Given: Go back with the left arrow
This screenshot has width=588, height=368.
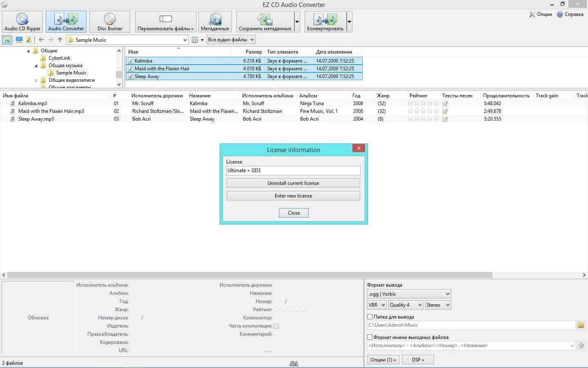Looking at the screenshot, I should [x=41, y=40].
